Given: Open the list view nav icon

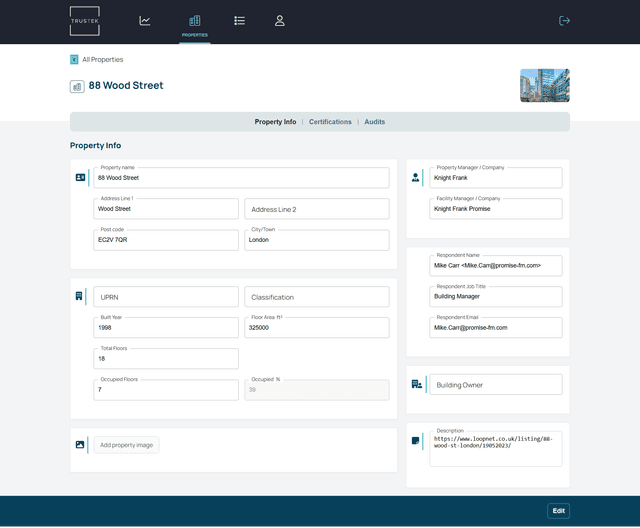Looking at the screenshot, I should click(240, 20).
